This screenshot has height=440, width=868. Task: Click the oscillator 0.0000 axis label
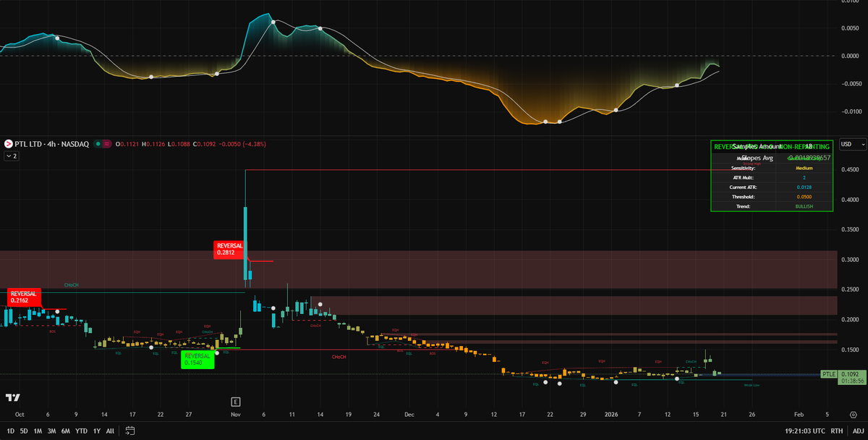[851, 56]
